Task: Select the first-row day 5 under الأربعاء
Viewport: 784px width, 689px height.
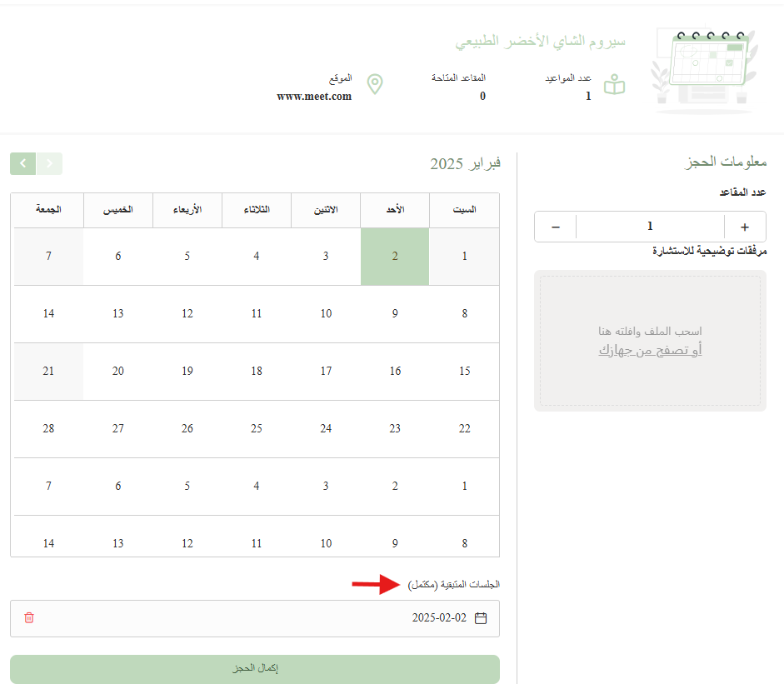Action: 187,257
